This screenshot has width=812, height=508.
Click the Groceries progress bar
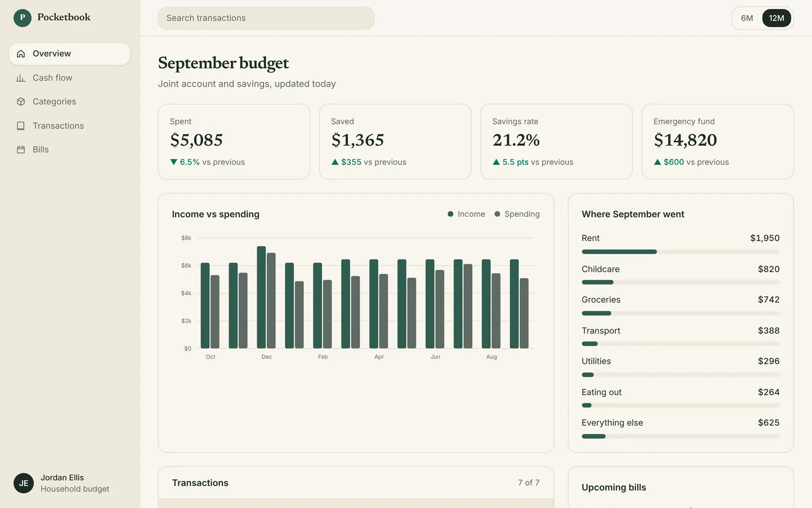coord(681,313)
